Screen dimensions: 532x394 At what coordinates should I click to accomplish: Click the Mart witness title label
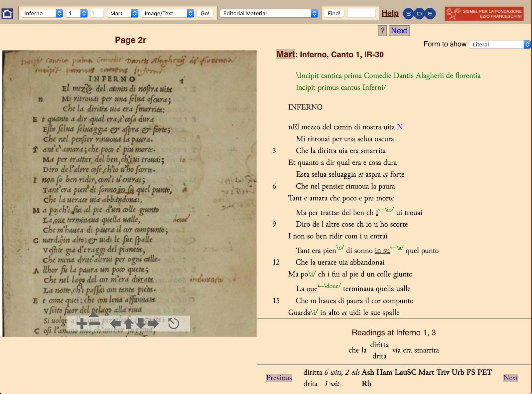coord(286,54)
